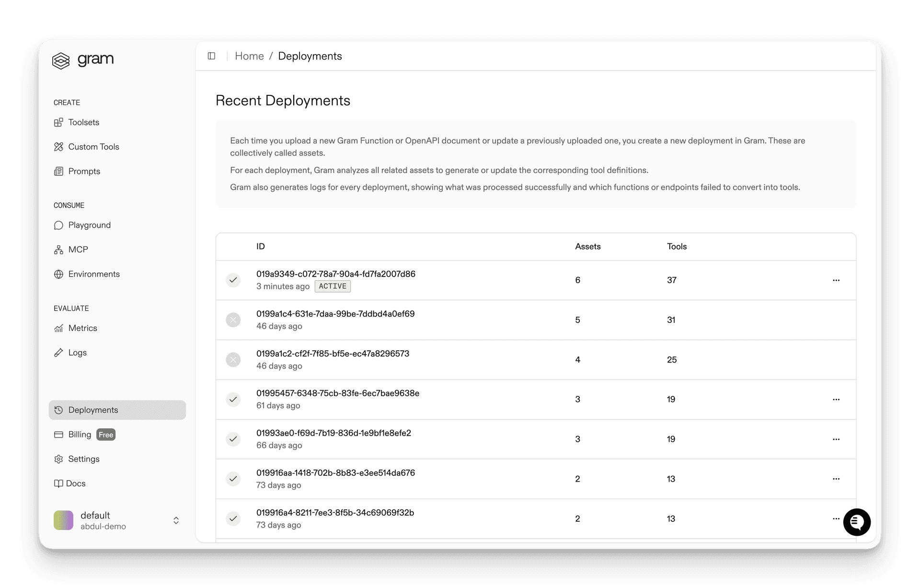Open the Playground from the sidebar
Viewport: 920px width, 588px height.
pyautogui.click(x=89, y=225)
